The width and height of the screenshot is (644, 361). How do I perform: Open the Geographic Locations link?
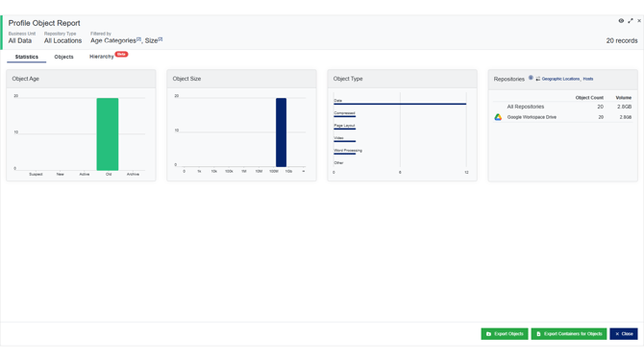[x=560, y=79]
